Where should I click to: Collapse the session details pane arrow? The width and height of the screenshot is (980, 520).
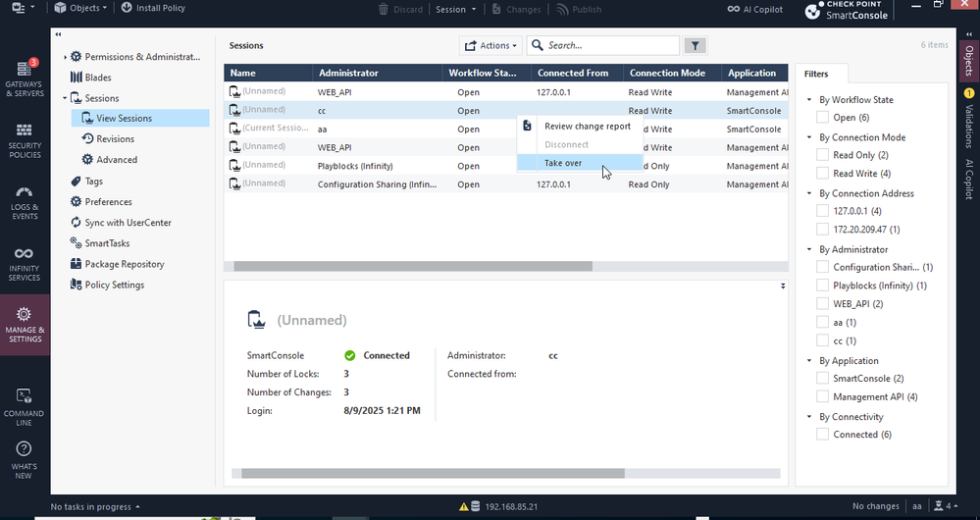[783, 286]
